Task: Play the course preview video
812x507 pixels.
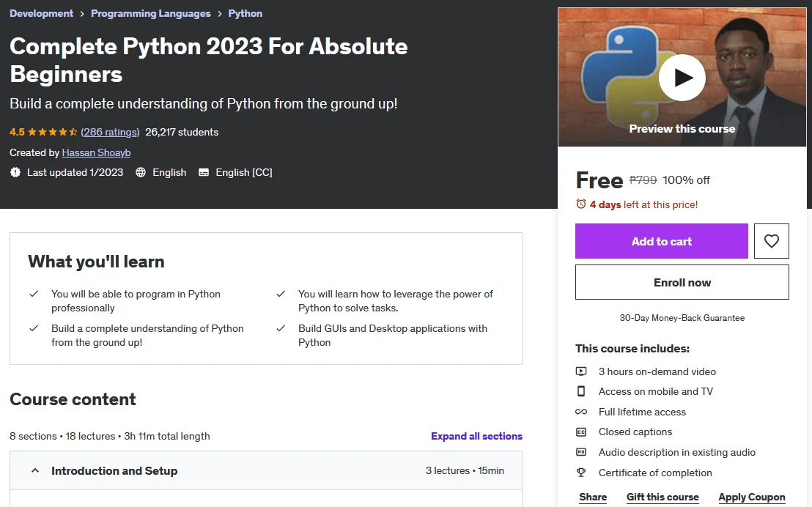Action: [x=682, y=78]
